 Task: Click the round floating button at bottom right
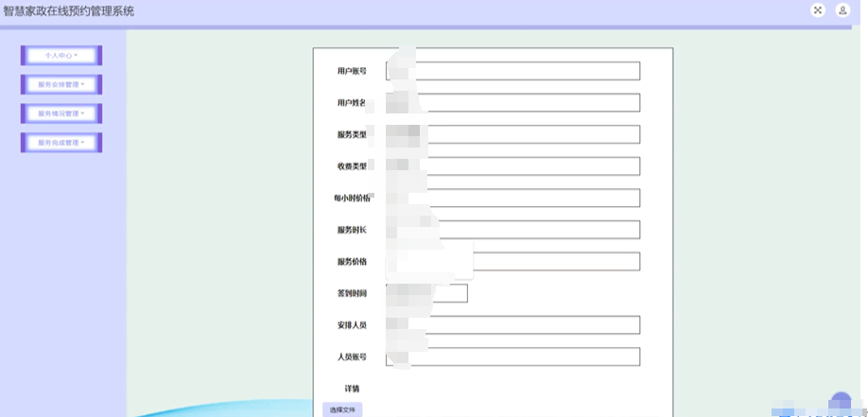pos(841,403)
